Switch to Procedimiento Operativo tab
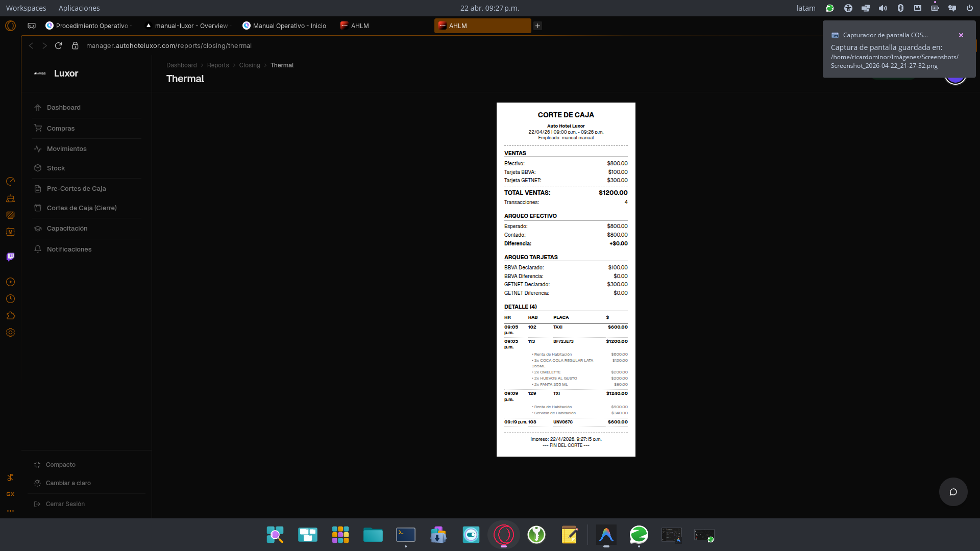The image size is (980, 551). click(89, 26)
